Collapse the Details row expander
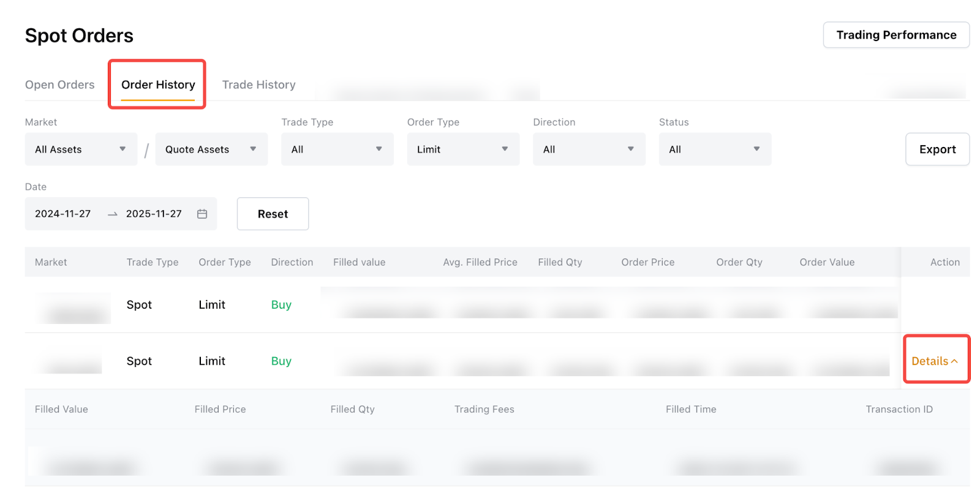The image size is (980, 493). (935, 361)
